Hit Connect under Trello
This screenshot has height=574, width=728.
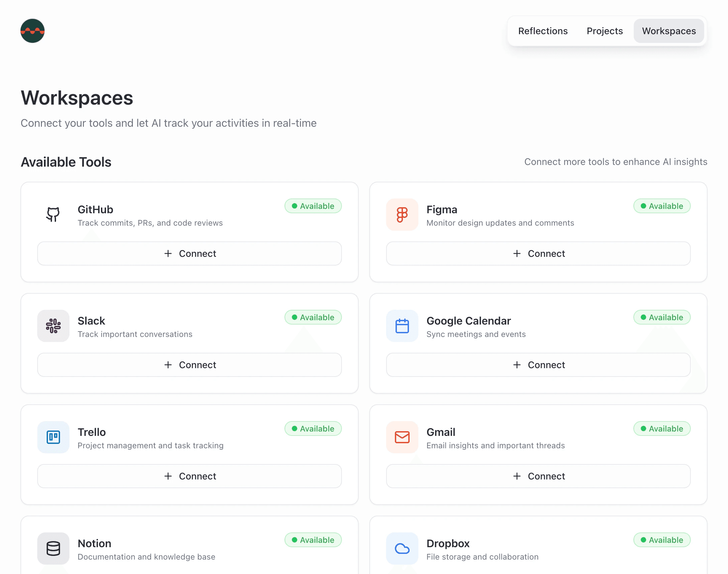pyautogui.click(x=189, y=476)
